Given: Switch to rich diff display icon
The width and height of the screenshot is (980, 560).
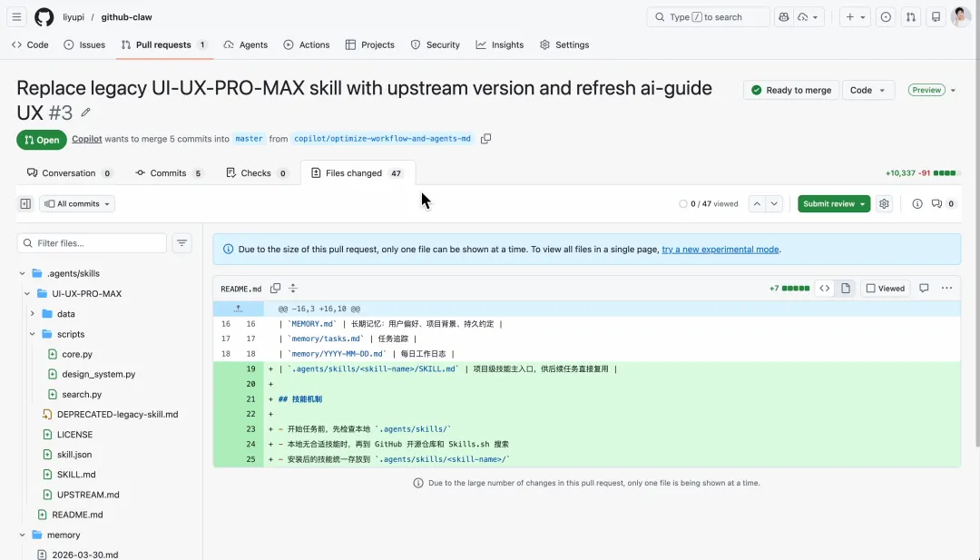Looking at the screenshot, I should [x=846, y=289].
